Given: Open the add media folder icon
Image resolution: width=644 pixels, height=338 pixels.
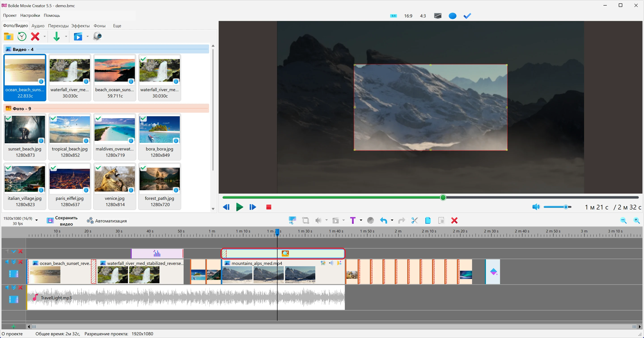Looking at the screenshot, I should click(8, 36).
